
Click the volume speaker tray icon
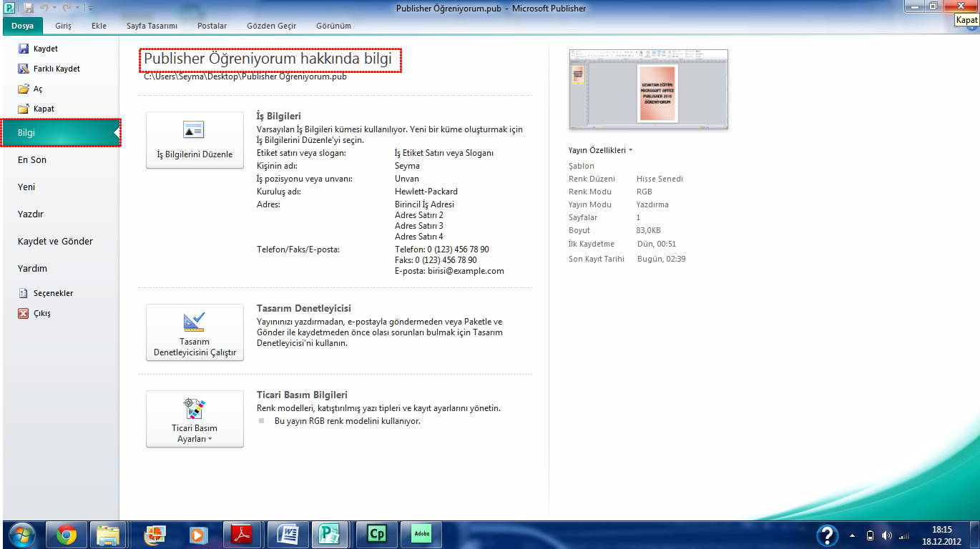coord(887,535)
